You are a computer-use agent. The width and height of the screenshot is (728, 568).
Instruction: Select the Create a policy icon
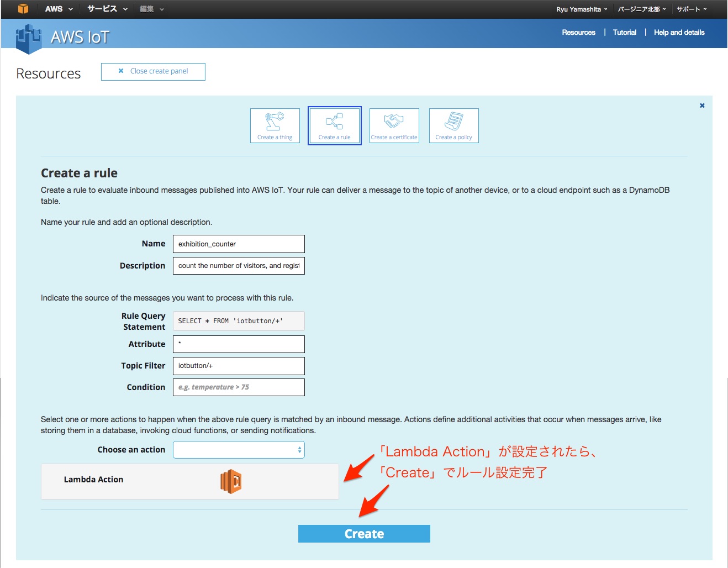pos(453,125)
